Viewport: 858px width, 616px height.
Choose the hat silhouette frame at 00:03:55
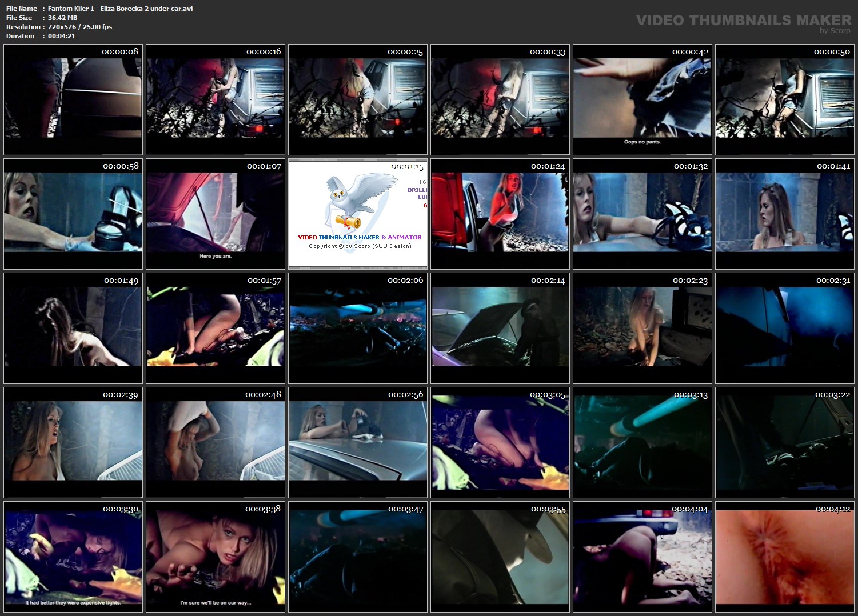(500, 557)
